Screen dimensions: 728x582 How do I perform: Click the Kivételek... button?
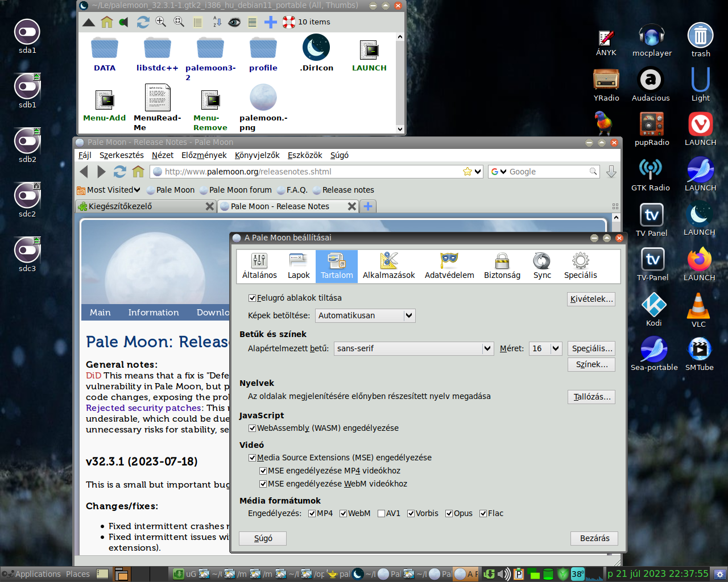click(591, 299)
